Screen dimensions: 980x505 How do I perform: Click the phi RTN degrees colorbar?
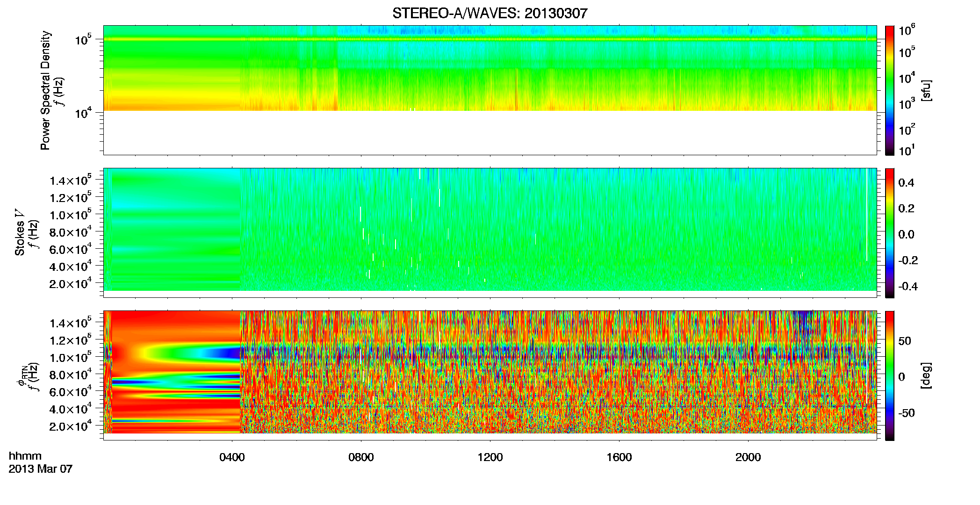[x=890, y=375]
